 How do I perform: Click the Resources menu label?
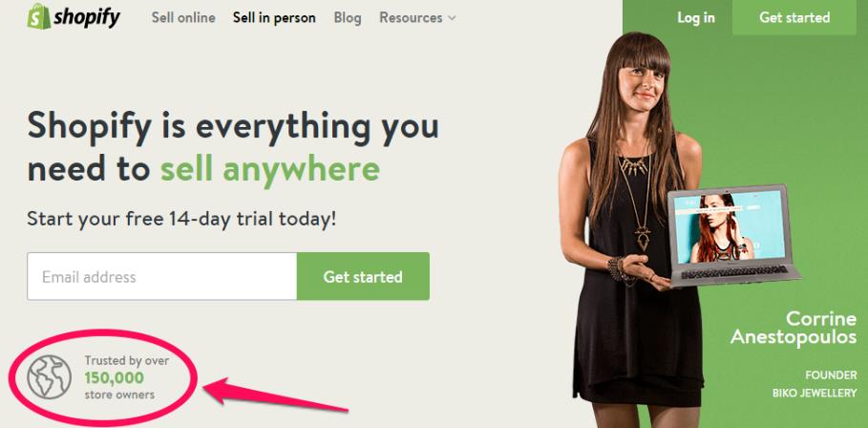[412, 18]
